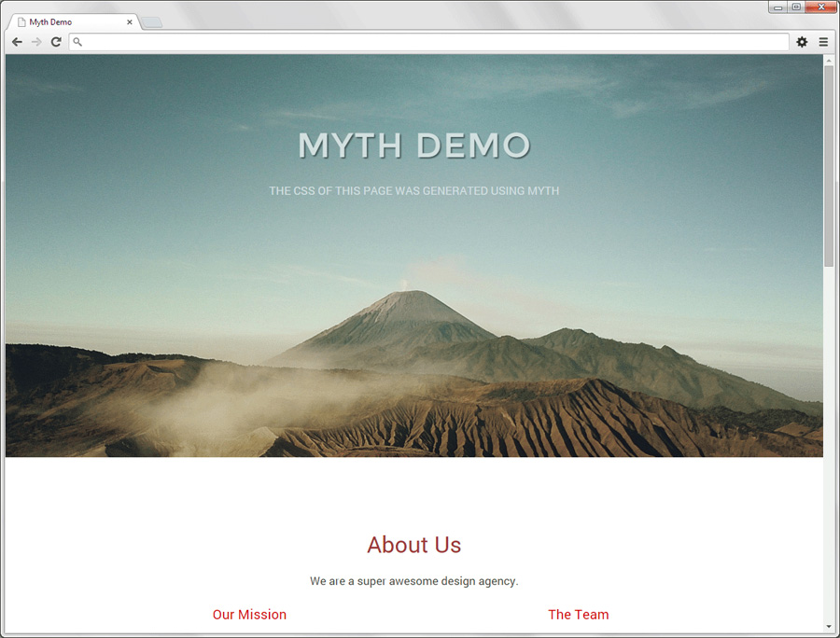Click the About Us heading
This screenshot has width=840, height=638.
[x=413, y=546]
